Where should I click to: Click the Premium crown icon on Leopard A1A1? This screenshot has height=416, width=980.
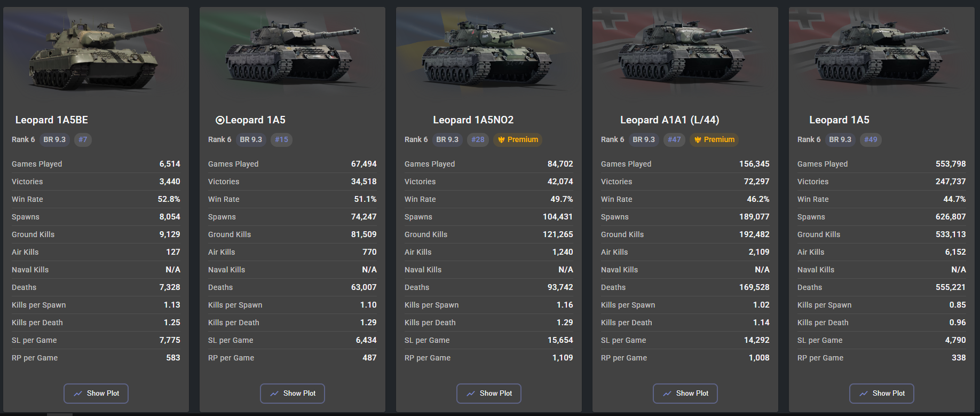click(x=698, y=140)
